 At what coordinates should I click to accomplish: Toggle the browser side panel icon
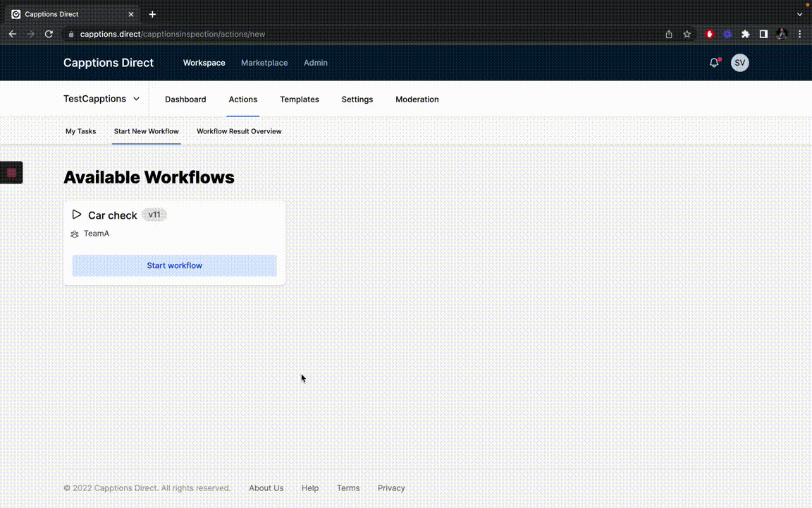coord(763,34)
